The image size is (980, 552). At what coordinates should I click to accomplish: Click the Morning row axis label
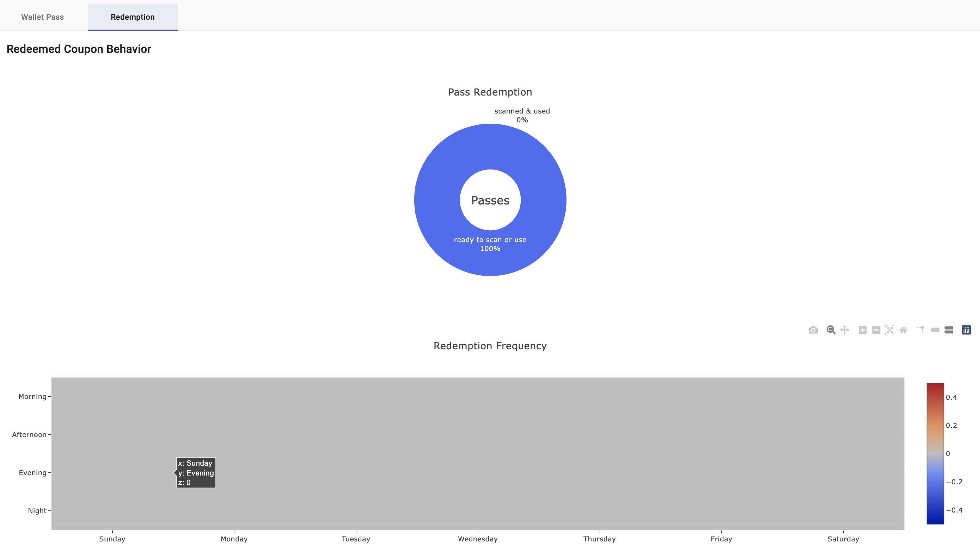pos(32,397)
